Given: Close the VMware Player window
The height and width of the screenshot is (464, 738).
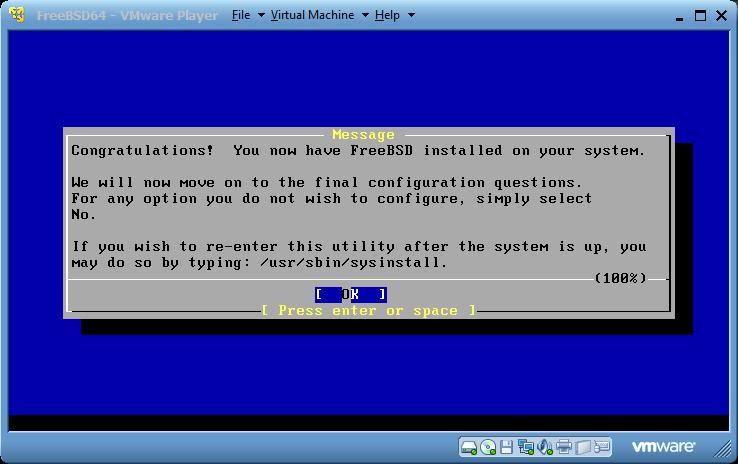Looking at the screenshot, I should tap(721, 16).
